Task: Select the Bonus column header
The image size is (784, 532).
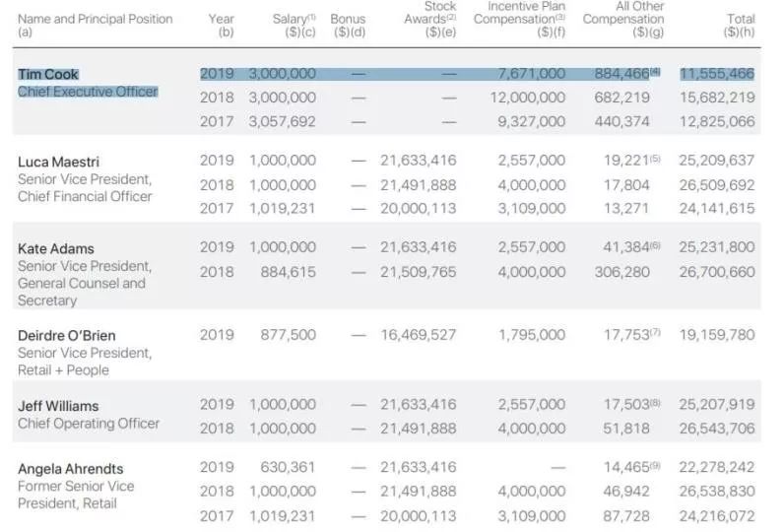Action: click(x=348, y=19)
